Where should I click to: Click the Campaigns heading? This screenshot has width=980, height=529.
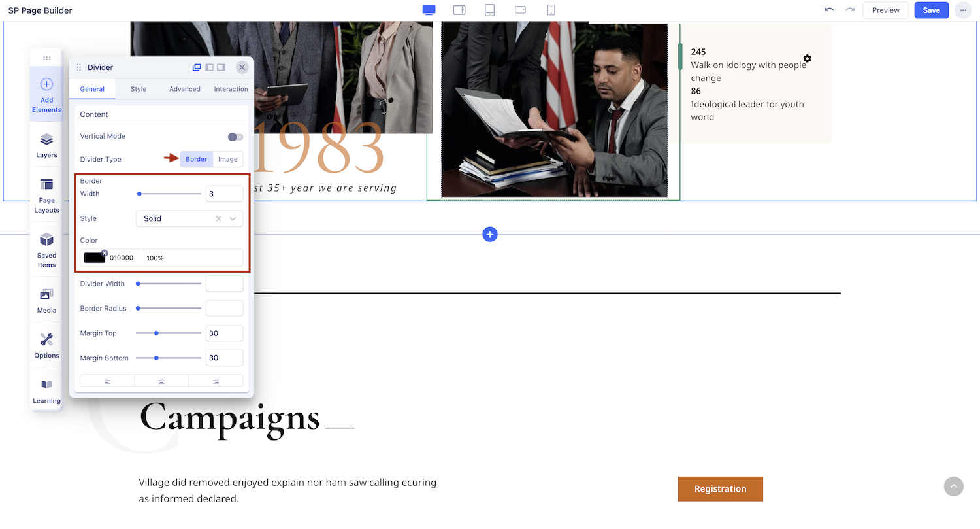tap(230, 417)
